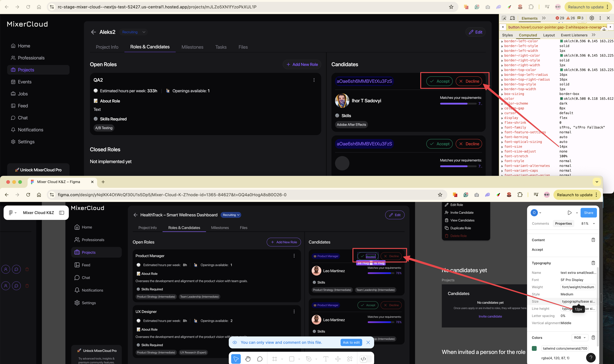Select the Comment tool in Figma toolbar
Image resolution: width=614 pixels, height=364 pixels.
tap(260, 359)
